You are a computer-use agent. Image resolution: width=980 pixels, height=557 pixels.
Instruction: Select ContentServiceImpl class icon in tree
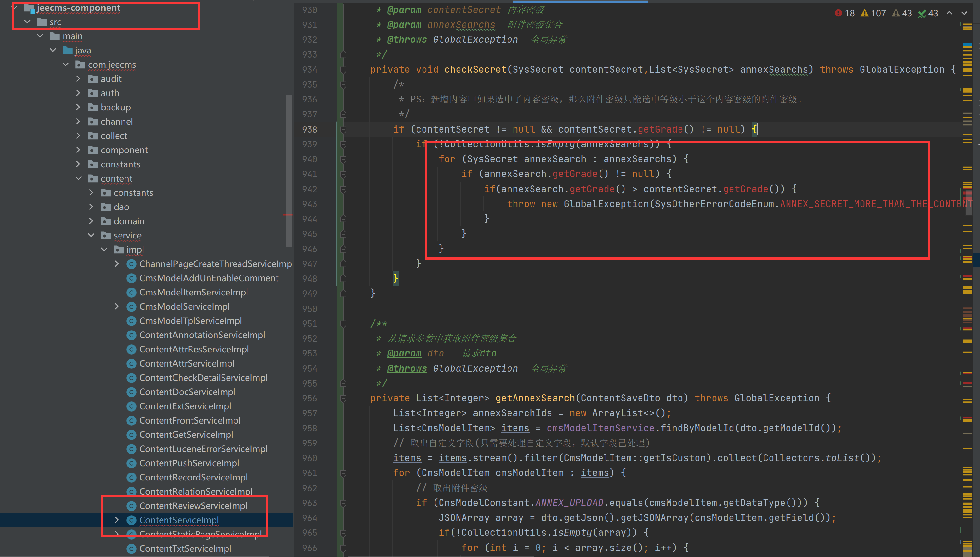131,520
